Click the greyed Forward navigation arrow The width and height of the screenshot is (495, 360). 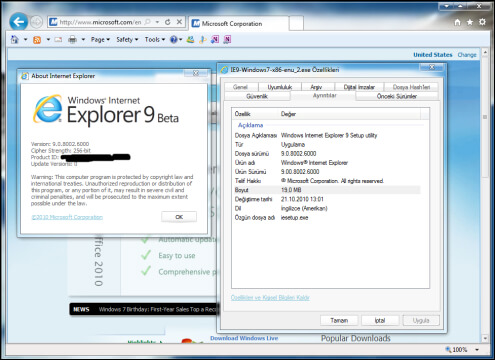(x=36, y=22)
